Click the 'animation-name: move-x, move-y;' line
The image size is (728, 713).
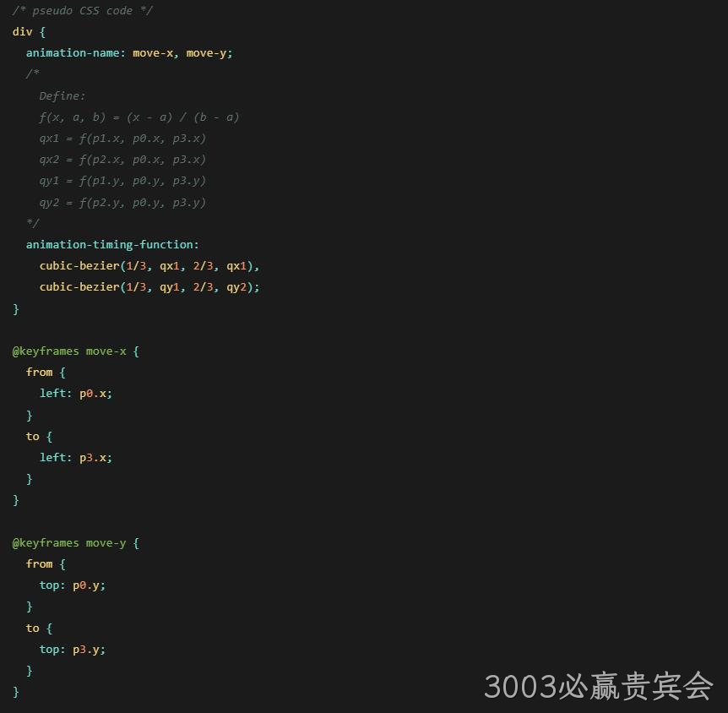tap(129, 53)
